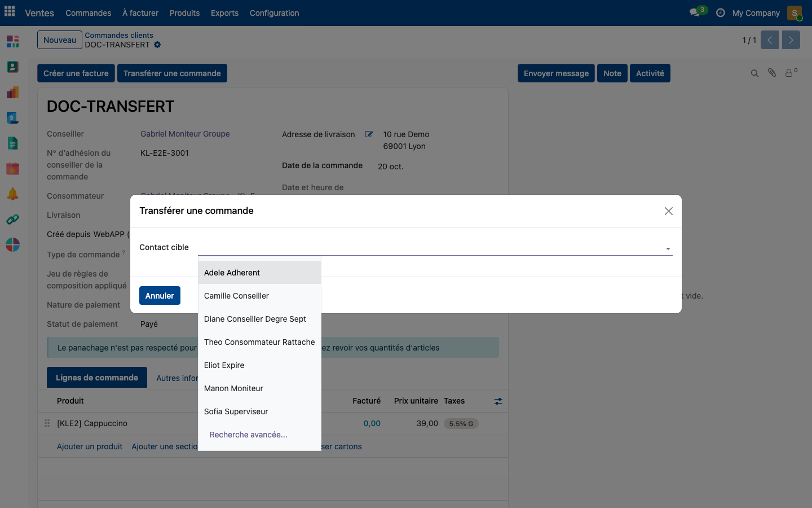The height and width of the screenshot is (508, 812).
Task: Close the Transférer une commande dialog
Action: [669, 211]
